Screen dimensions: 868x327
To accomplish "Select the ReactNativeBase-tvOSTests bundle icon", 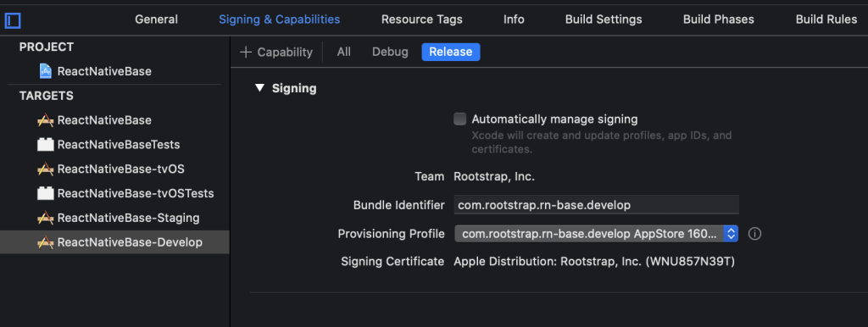I will (x=46, y=193).
